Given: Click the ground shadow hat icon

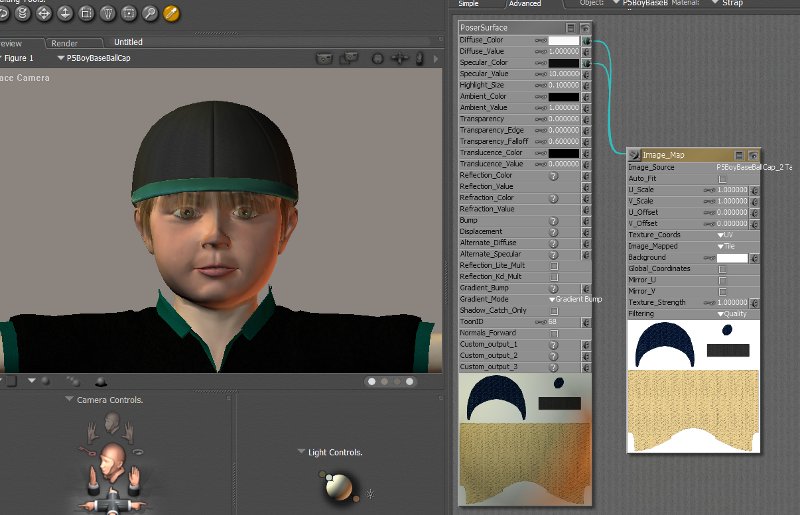Looking at the screenshot, I should point(101,381).
